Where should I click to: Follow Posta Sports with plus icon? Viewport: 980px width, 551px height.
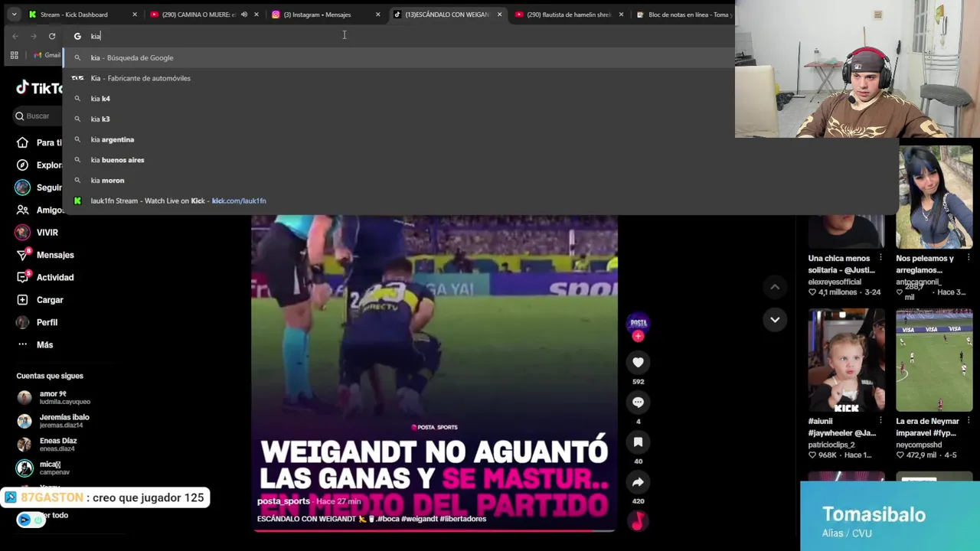click(638, 336)
